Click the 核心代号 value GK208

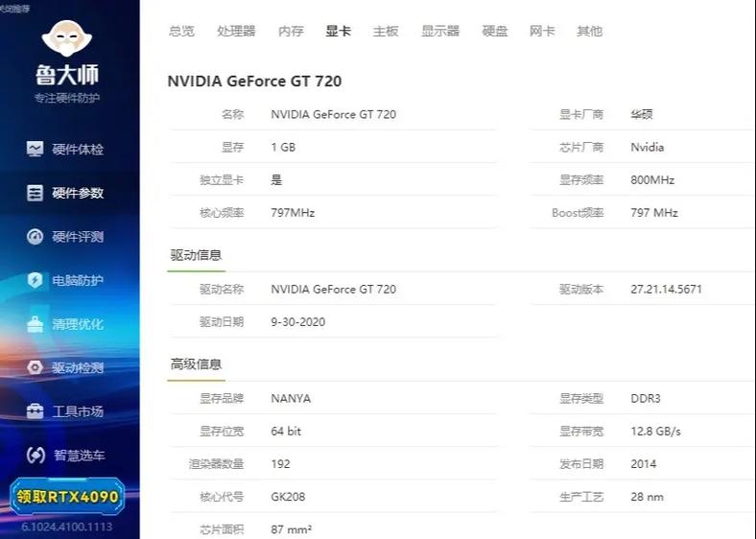tap(288, 497)
